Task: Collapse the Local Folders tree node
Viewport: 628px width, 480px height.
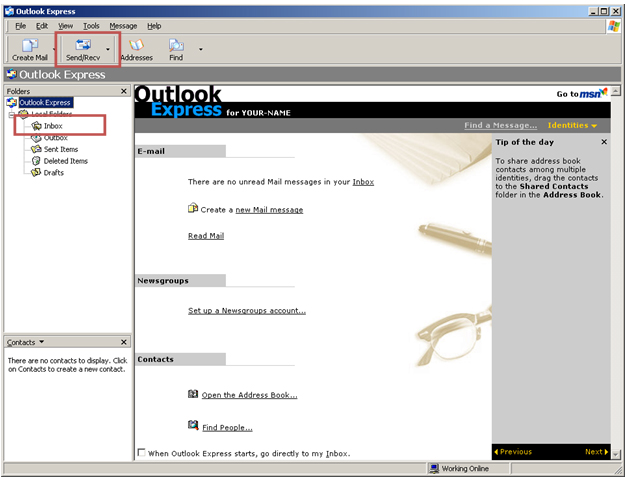Action: (x=12, y=115)
